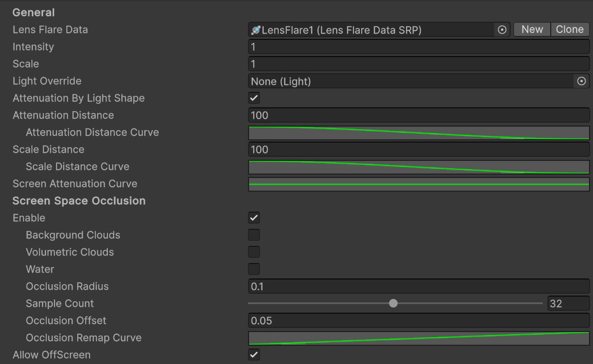Open the Scale Distance Curve editor
Screen dimensions: 593x364
418,167
